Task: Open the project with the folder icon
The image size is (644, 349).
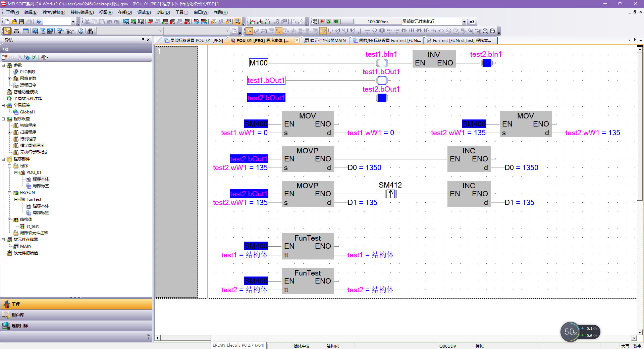Action: click(14, 21)
